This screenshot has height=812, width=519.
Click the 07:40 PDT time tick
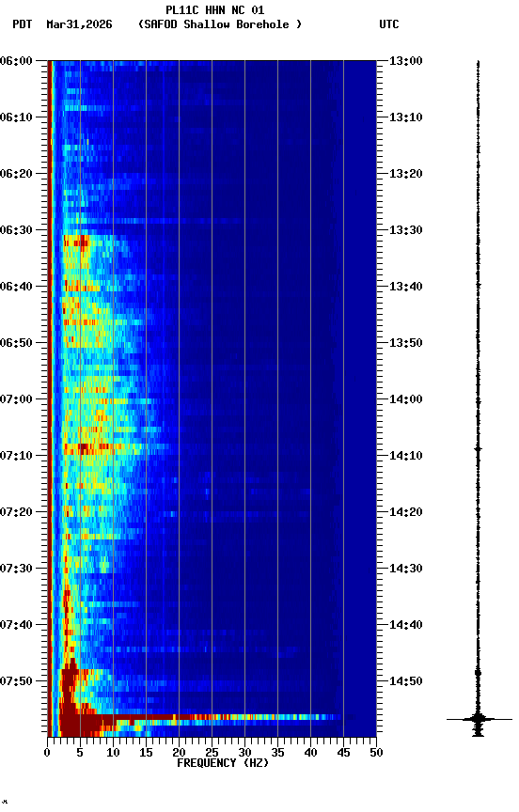coord(16,625)
